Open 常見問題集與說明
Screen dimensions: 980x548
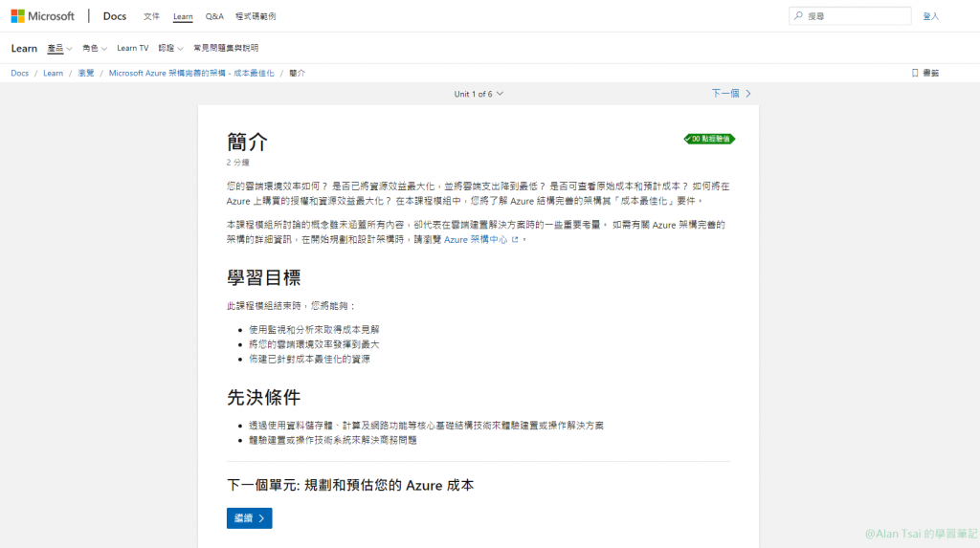[226, 48]
